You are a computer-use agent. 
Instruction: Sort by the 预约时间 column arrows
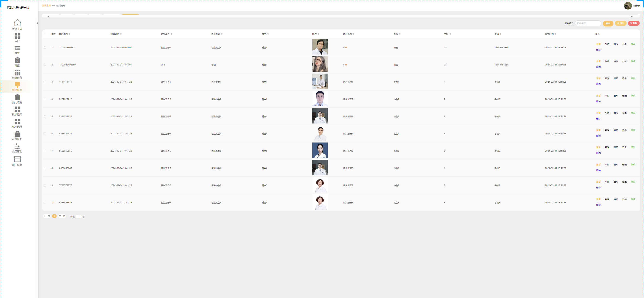tap(121, 34)
